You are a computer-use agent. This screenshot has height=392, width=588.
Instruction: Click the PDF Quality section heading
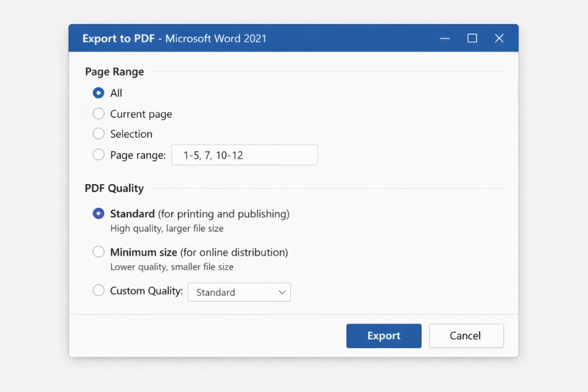click(114, 188)
